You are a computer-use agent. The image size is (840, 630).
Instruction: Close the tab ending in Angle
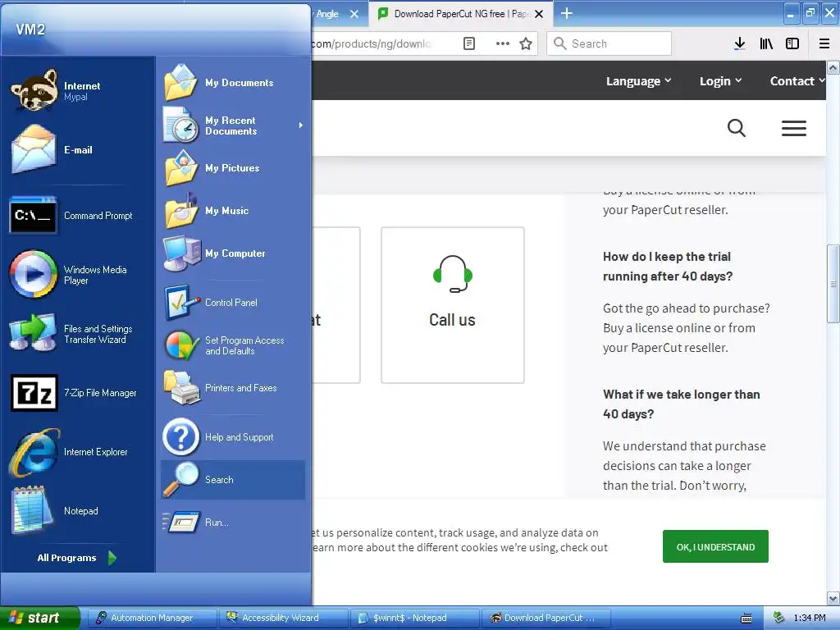click(x=354, y=14)
